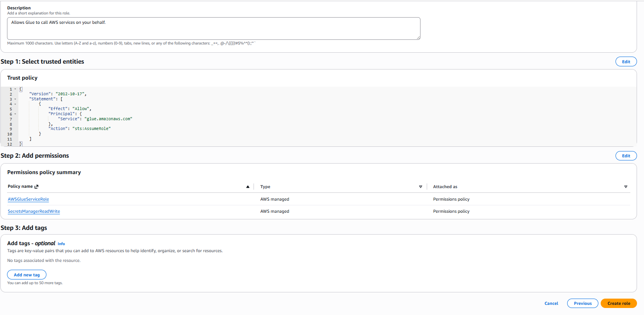Screen dimensions: 644x315
Task: Click external link icon beside Policy name
Action: [37, 187]
